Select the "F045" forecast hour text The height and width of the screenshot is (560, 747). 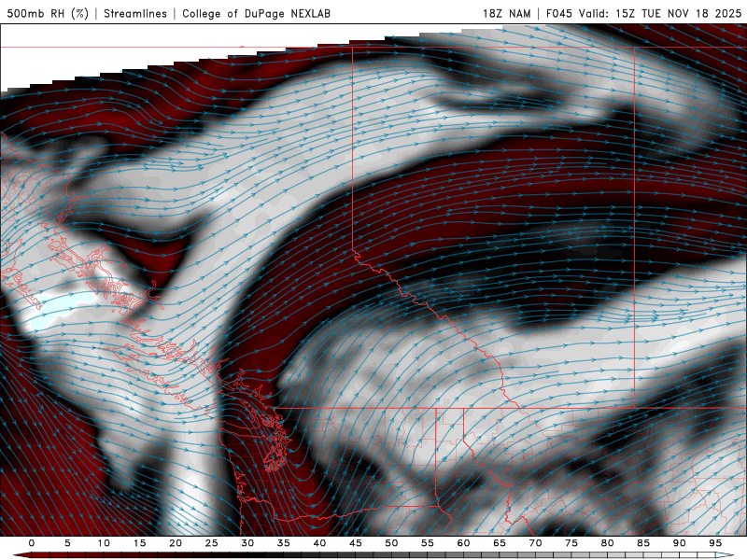coord(558,13)
